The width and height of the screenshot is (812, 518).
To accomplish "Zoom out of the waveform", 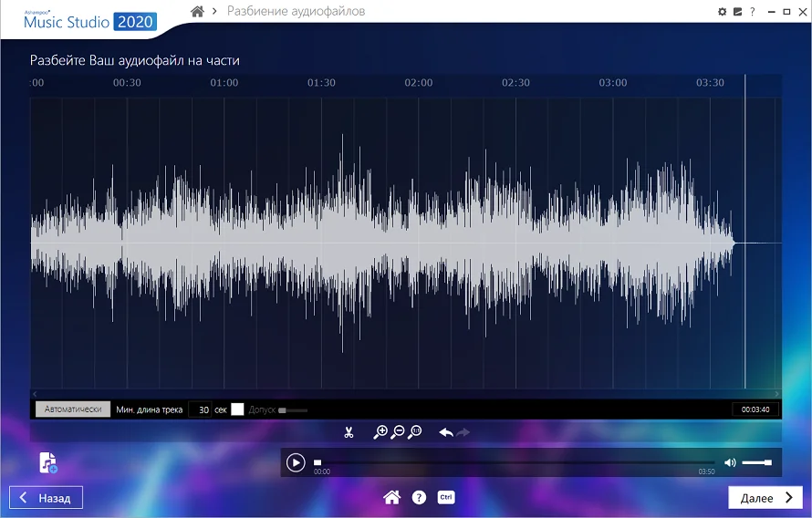I will [x=397, y=432].
